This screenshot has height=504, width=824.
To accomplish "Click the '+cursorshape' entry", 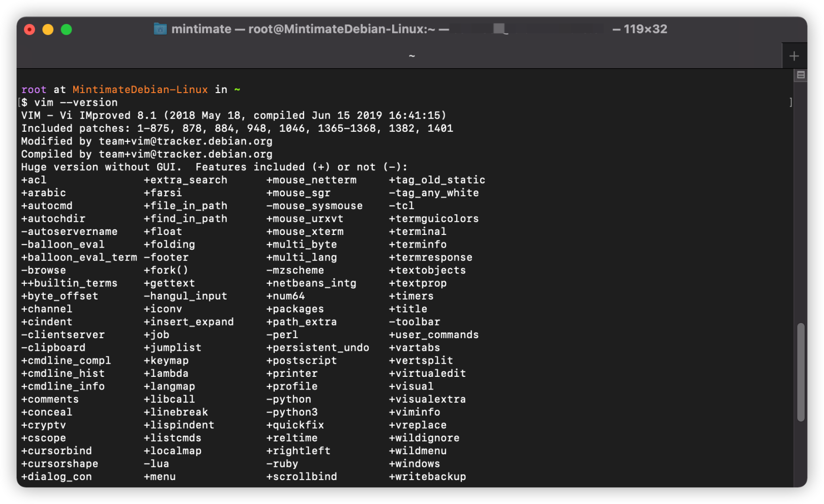I will pos(60,464).
